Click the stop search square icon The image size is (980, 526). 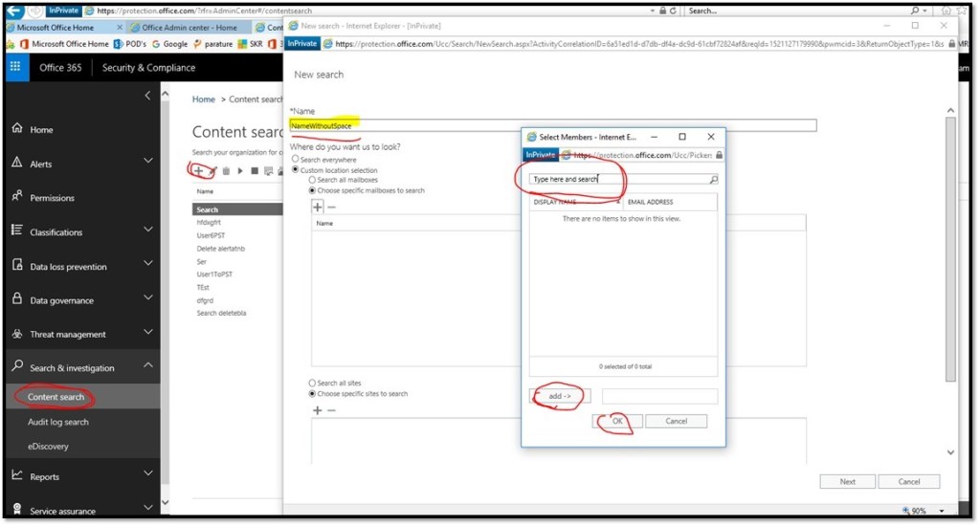pos(255,171)
